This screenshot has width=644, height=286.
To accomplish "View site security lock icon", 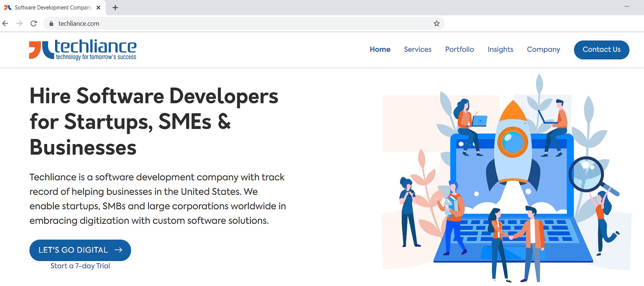I will click(x=51, y=24).
